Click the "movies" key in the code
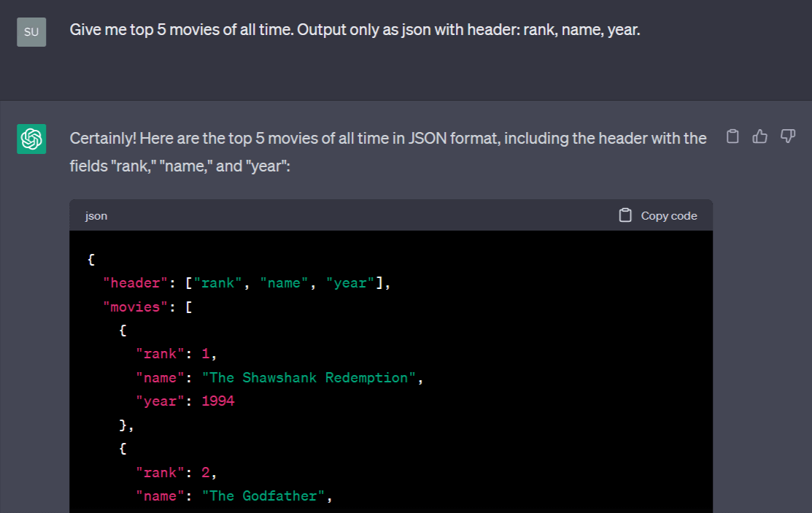The image size is (812, 513). tap(135, 306)
